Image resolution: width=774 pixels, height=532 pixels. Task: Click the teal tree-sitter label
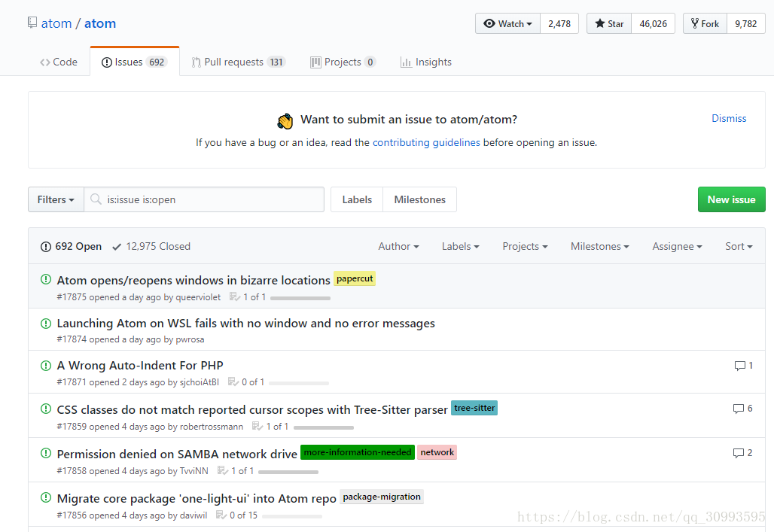pyautogui.click(x=474, y=408)
